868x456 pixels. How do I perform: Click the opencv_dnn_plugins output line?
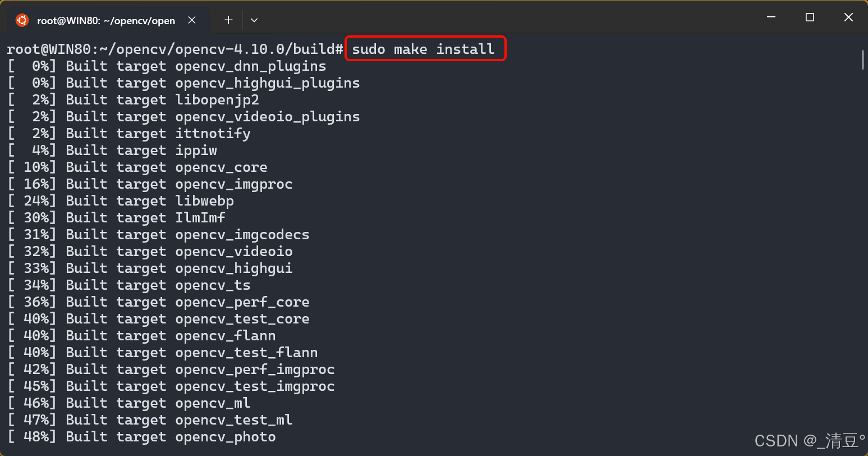pyautogui.click(x=167, y=66)
